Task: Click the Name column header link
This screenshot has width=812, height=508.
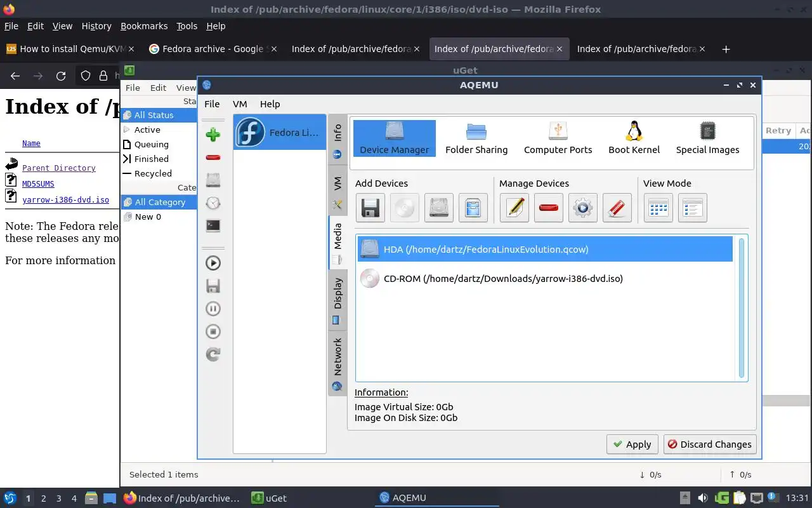Action: (31, 144)
